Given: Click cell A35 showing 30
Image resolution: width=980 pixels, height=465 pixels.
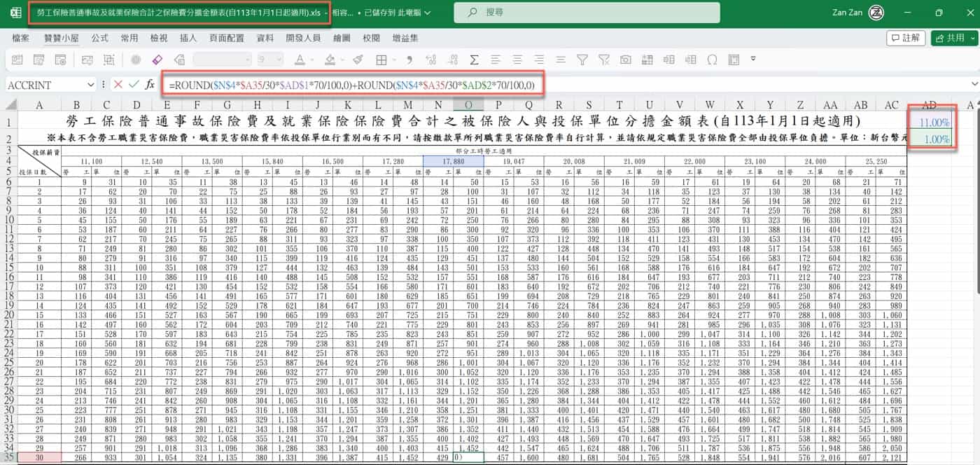Looking at the screenshot, I should click(x=40, y=457).
